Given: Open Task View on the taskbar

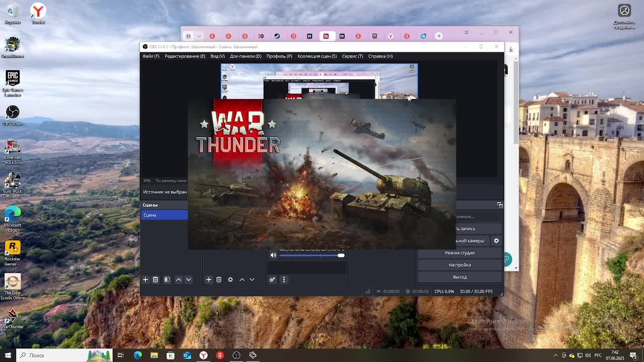Looking at the screenshot, I should (x=121, y=355).
